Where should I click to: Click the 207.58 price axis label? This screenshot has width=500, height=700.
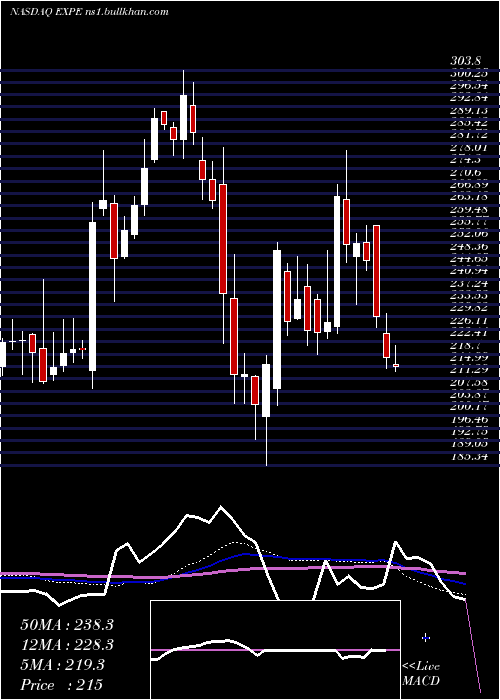[468, 383]
